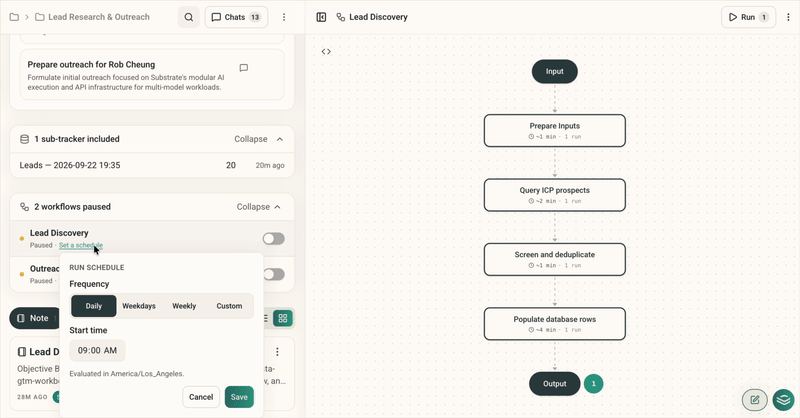
Task: Collapse the sub-tracker section
Action: (x=259, y=139)
